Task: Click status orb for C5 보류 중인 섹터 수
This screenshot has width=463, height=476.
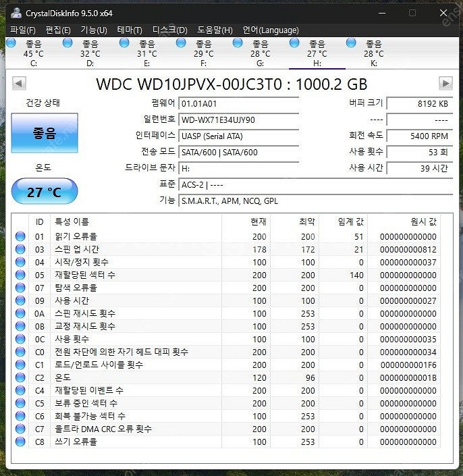Action: click(x=20, y=403)
